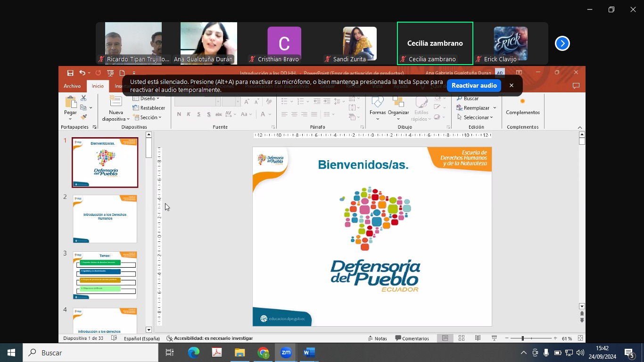Open Zoom app in taskbar
Viewport: 644px width, 362px height.
point(286,353)
